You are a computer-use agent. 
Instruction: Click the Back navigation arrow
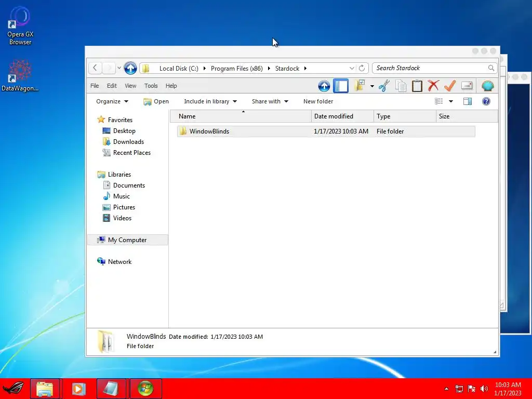96,68
